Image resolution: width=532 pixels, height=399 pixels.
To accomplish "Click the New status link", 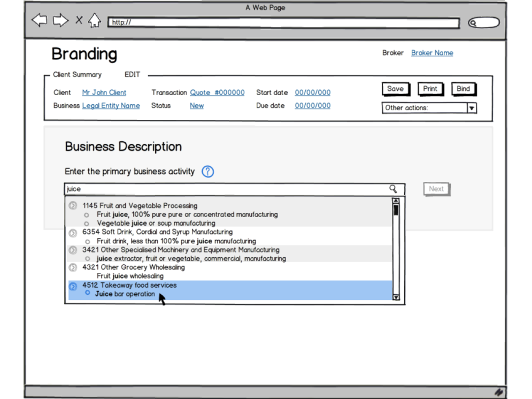I will click(196, 105).
